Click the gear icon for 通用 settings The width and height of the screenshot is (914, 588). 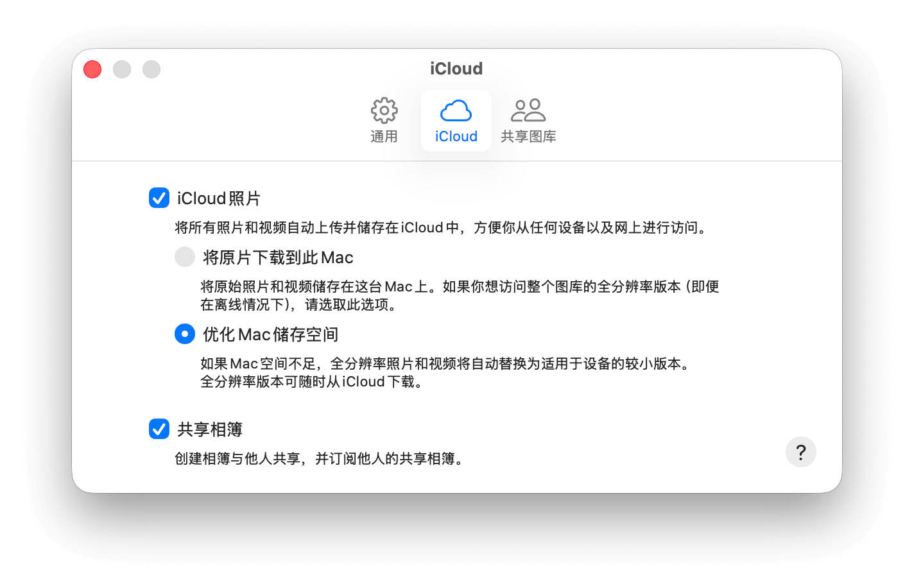[384, 110]
